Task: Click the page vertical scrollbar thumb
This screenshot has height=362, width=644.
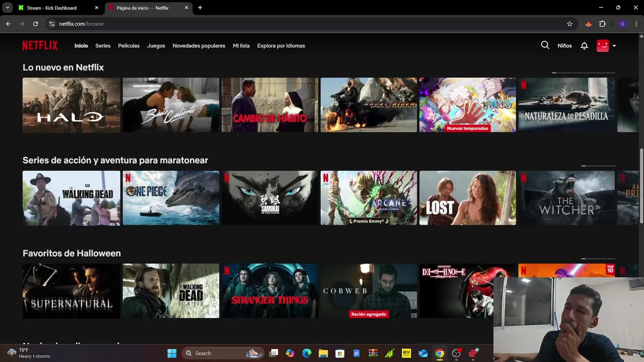Action: pos(641,186)
